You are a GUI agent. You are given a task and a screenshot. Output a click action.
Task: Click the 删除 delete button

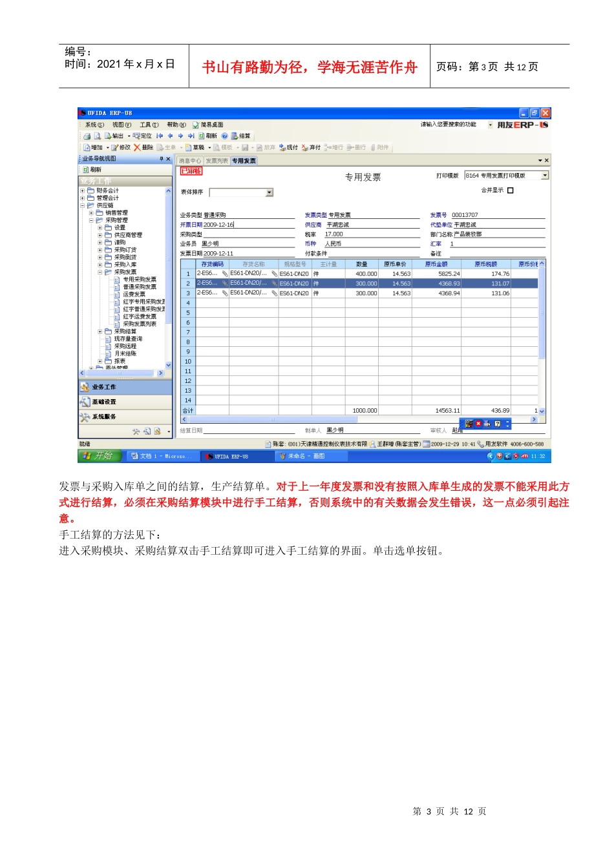tap(143, 148)
